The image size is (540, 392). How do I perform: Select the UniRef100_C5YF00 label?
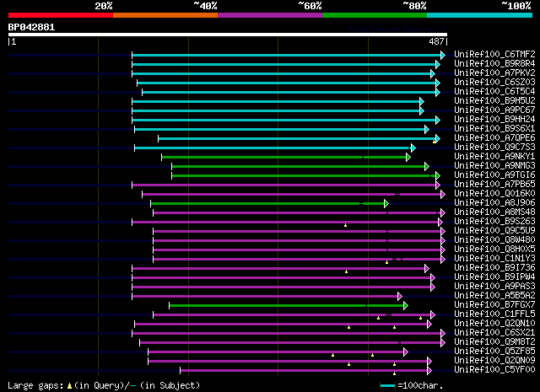click(494, 370)
